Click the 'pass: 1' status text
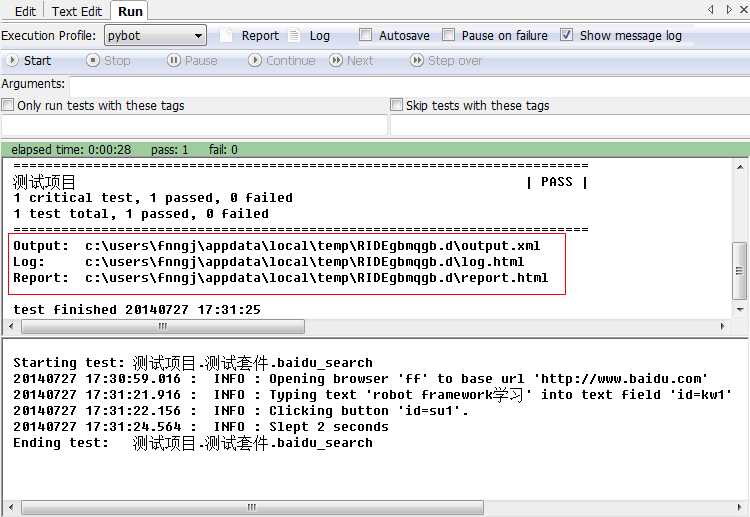Viewport: 750px width, 517px height. (170, 150)
